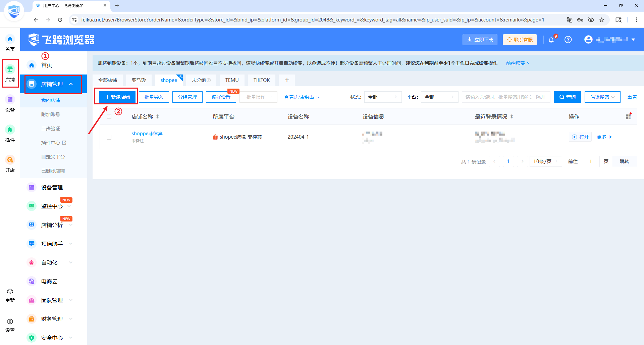This screenshot has width=644, height=345.
Task: Click the notification bell icon
Action: click(x=551, y=40)
